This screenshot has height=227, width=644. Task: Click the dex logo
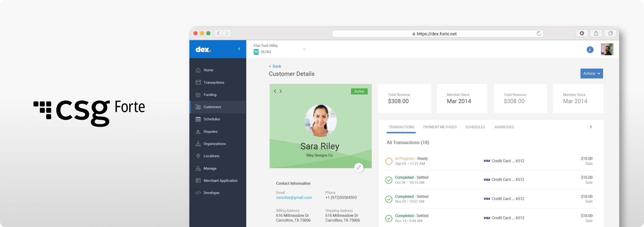203,49
